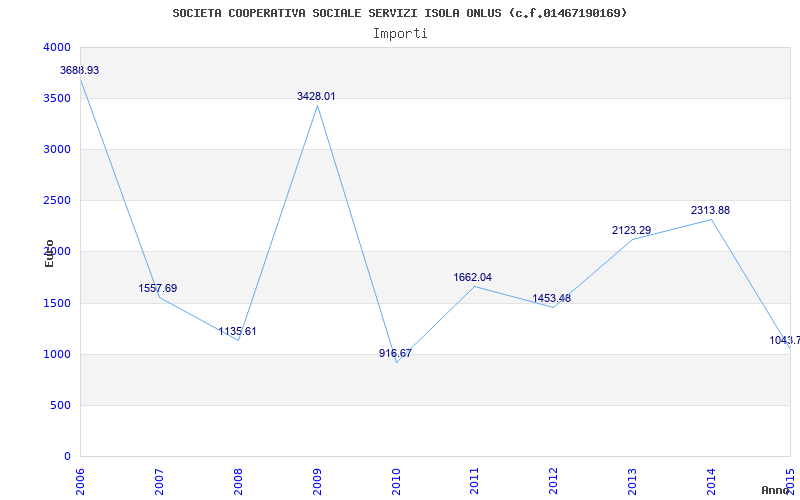This screenshot has height=500, width=800.
Task: Select the data label 3428.01
Action: pyautogui.click(x=316, y=96)
